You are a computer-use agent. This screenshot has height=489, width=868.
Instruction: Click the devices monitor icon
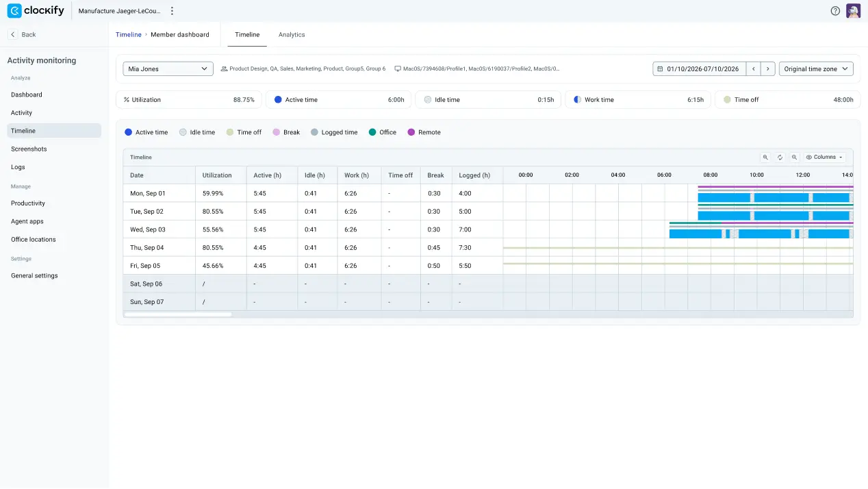[x=398, y=69]
